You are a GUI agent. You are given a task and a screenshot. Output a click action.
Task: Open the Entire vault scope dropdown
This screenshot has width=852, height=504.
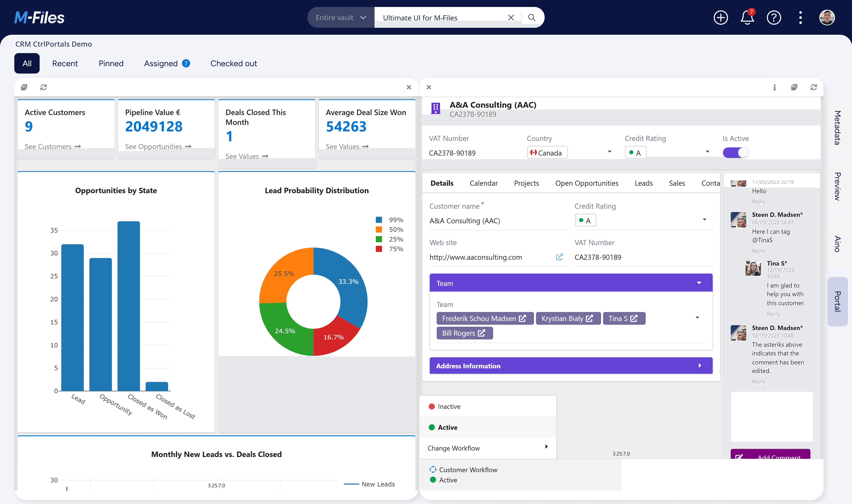click(341, 18)
